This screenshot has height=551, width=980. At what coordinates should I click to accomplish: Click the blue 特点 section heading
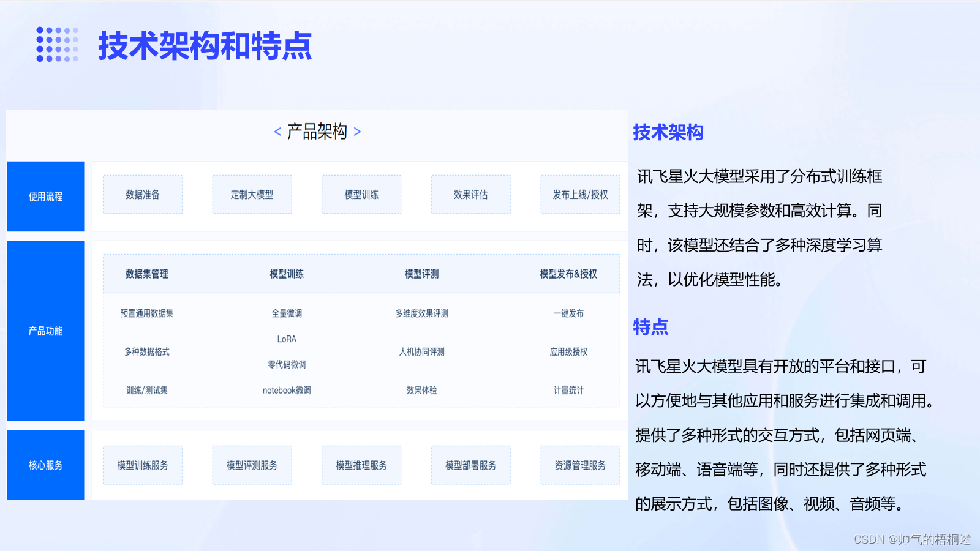tap(650, 327)
